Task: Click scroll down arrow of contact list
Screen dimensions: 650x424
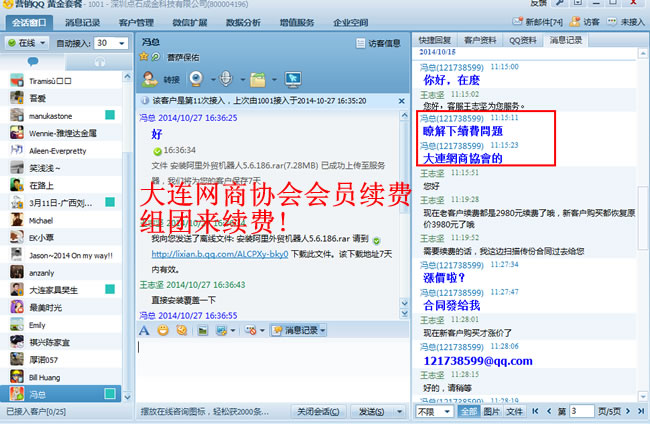Action: [127, 397]
